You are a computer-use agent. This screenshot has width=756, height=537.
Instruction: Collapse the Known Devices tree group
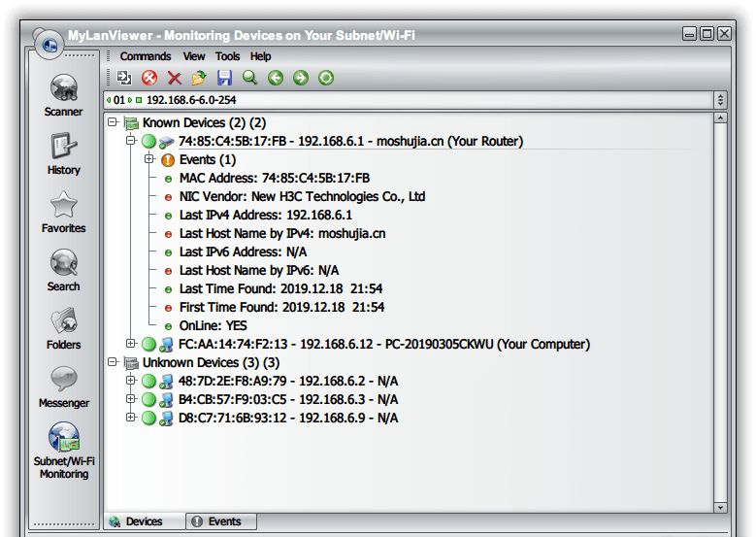point(113,122)
